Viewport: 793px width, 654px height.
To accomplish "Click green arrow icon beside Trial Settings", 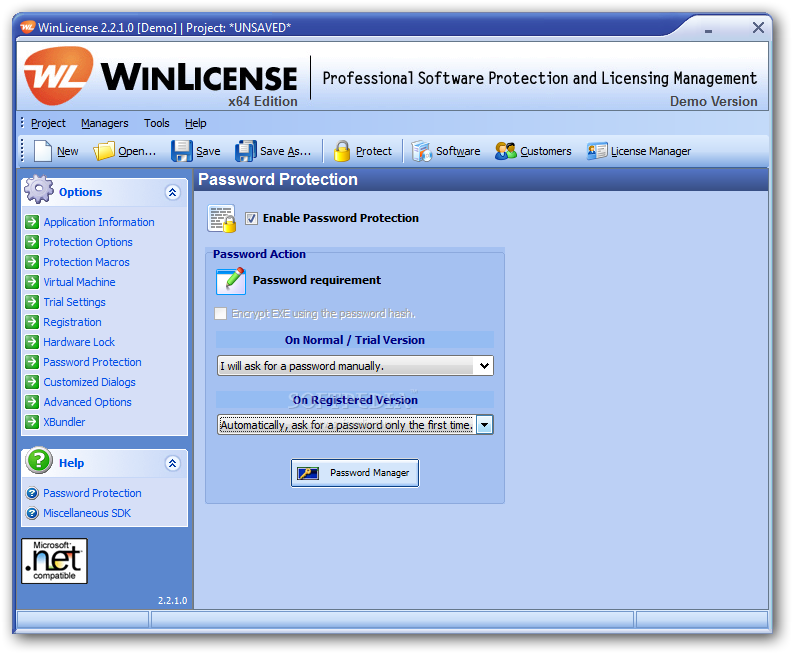I will [x=32, y=301].
